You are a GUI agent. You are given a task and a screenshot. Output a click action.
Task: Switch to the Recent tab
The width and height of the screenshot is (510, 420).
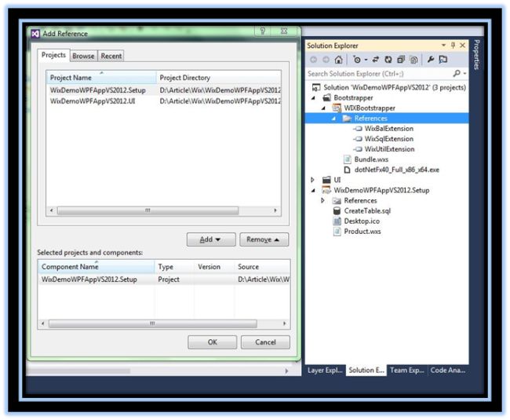click(x=111, y=56)
